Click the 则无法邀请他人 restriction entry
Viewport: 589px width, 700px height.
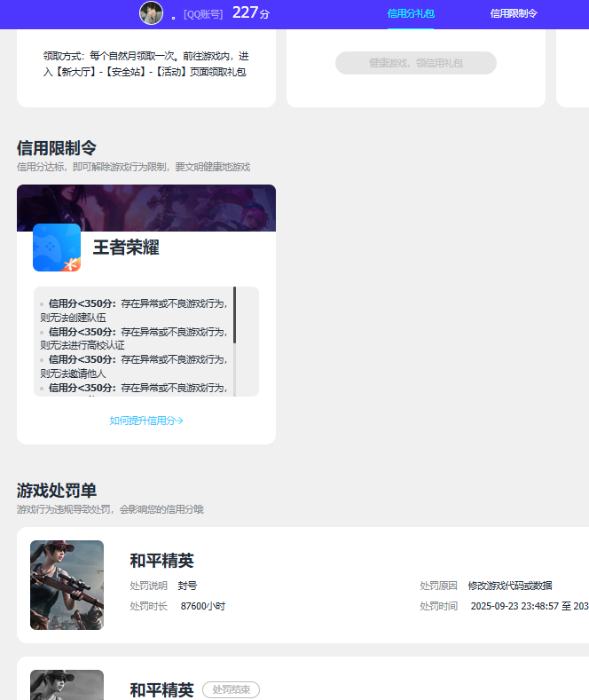point(73,374)
